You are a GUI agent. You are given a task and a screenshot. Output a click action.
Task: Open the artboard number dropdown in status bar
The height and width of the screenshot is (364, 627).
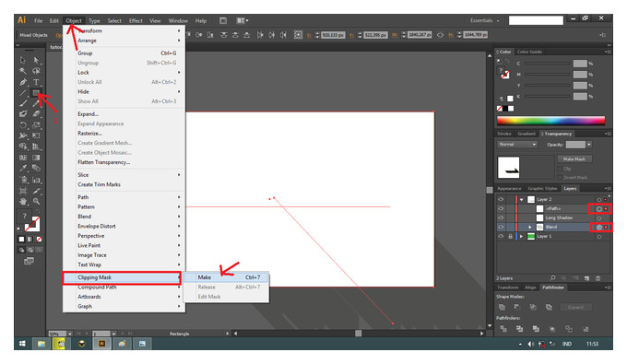[x=114, y=334]
